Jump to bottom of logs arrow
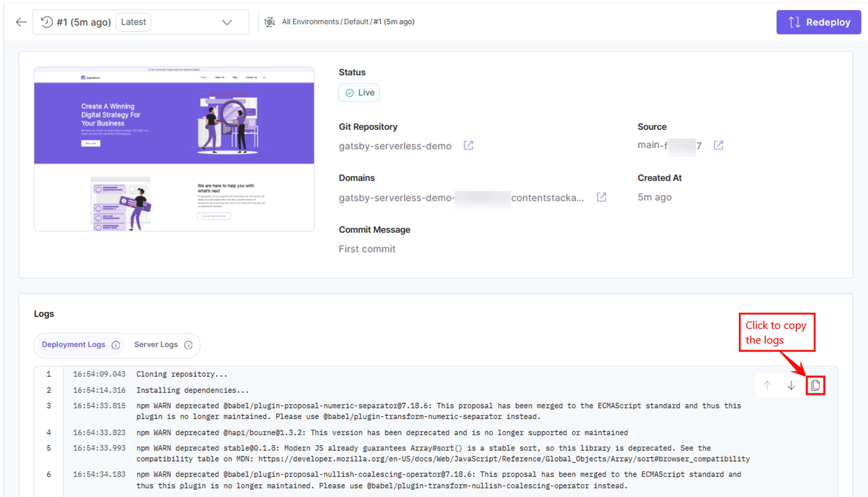This screenshot has height=497, width=868. click(791, 385)
